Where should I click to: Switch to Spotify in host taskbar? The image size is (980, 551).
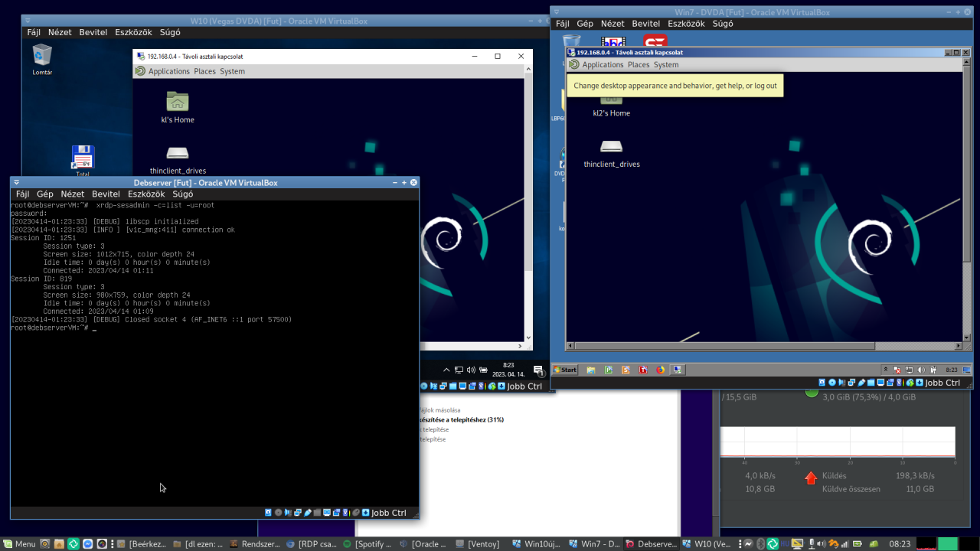click(369, 544)
